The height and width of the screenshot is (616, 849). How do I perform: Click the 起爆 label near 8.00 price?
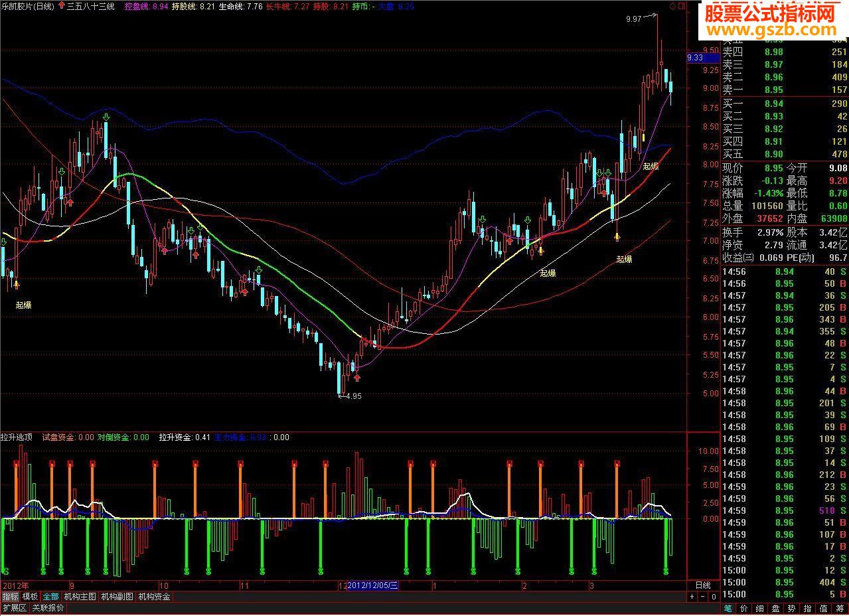tap(651, 166)
